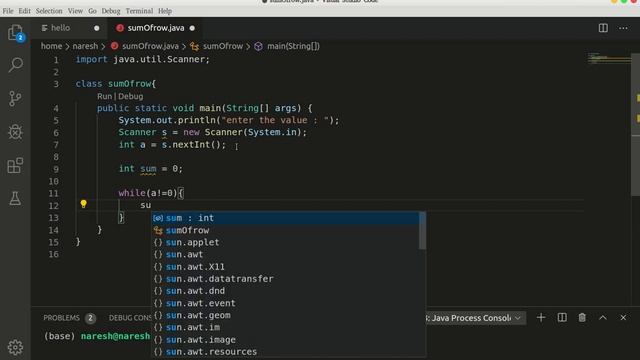Click the home breadcrumb
The width and height of the screenshot is (640, 360).
coord(51,46)
